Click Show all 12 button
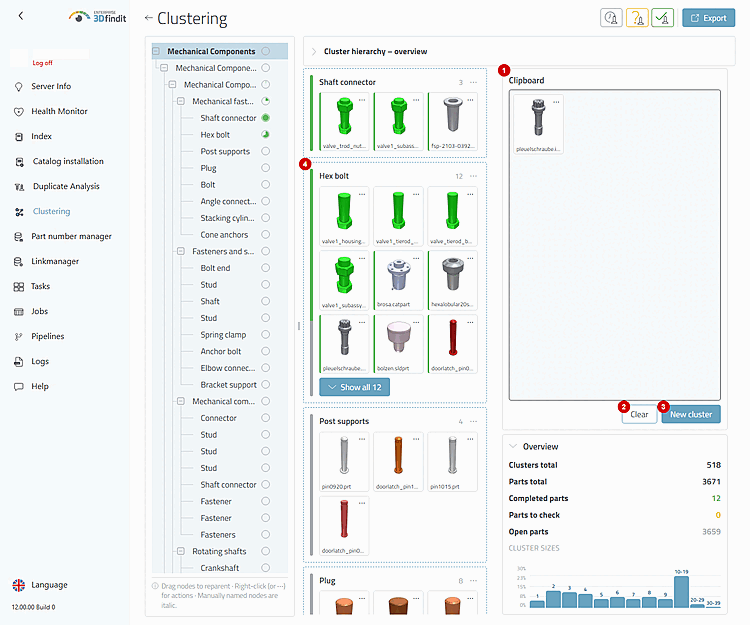This screenshot has width=750, height=625. [x=354, y=387]
